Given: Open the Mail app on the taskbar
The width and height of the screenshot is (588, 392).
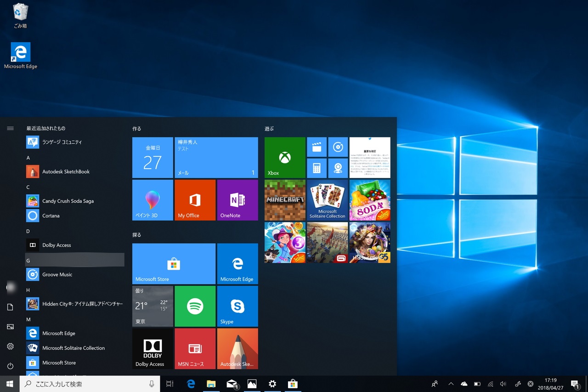Looking at the screenshot, I should [232, 384].
